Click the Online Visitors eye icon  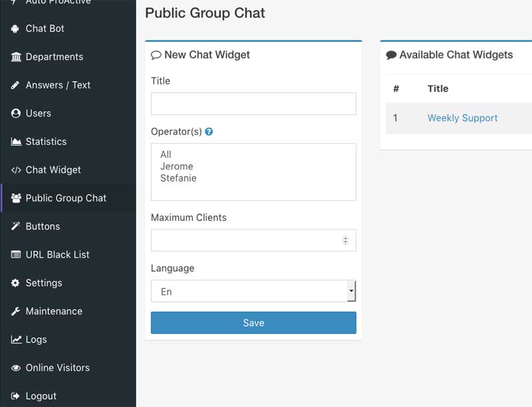coord(16,368)
